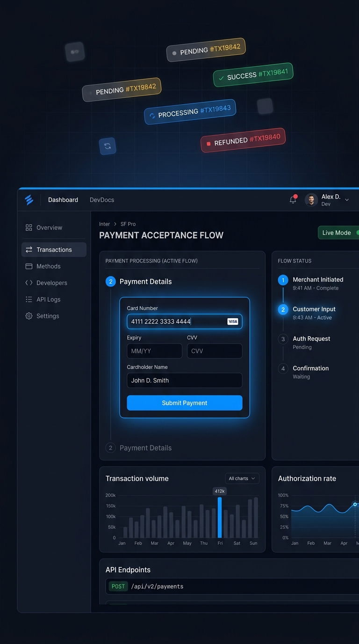Click the Developers code brackets icon
The image size is (359, 644).
coord(29,283)
